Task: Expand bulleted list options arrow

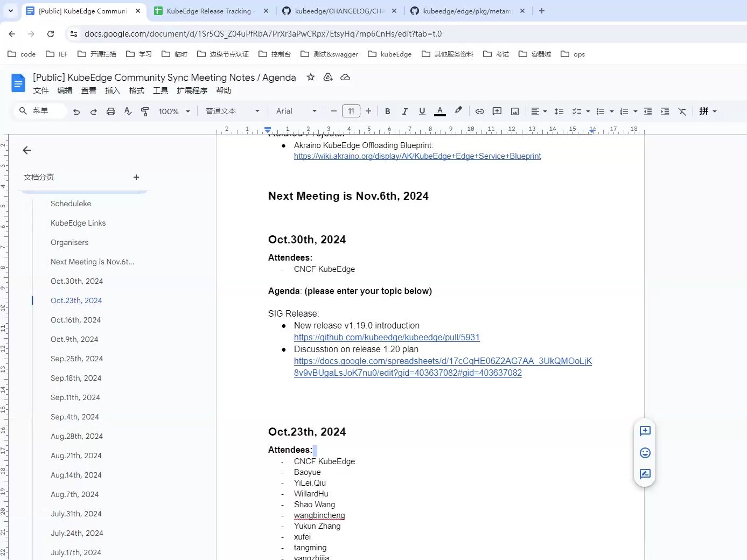Action: [612, 111]
